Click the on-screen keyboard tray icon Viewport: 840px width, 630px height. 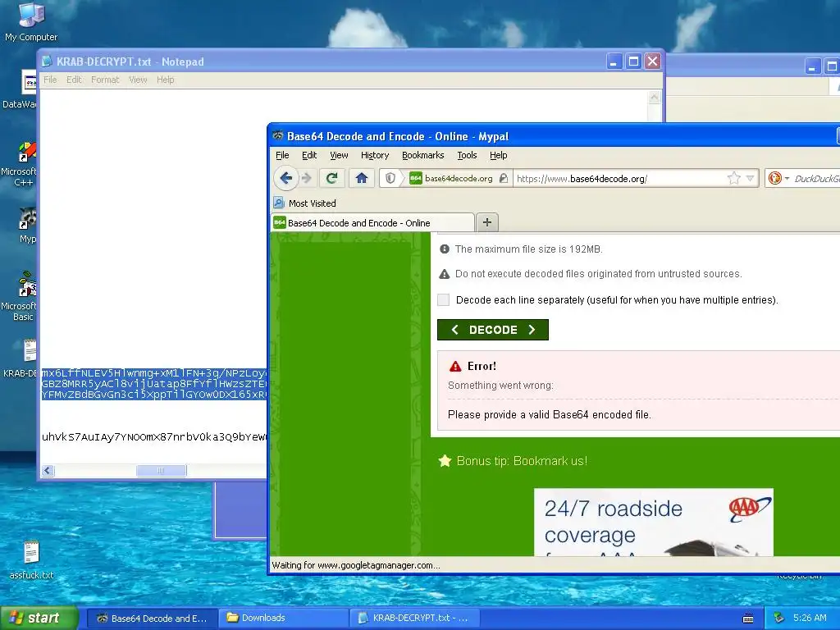(748, 619)
